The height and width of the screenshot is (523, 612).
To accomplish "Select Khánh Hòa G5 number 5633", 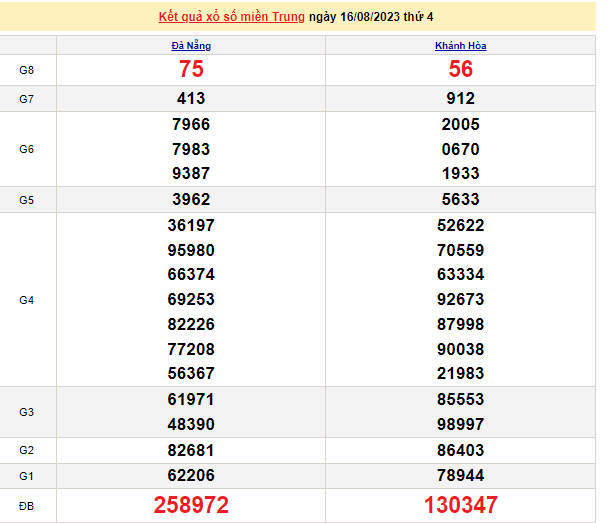I will pyautogui.click(x=461, y=200).
